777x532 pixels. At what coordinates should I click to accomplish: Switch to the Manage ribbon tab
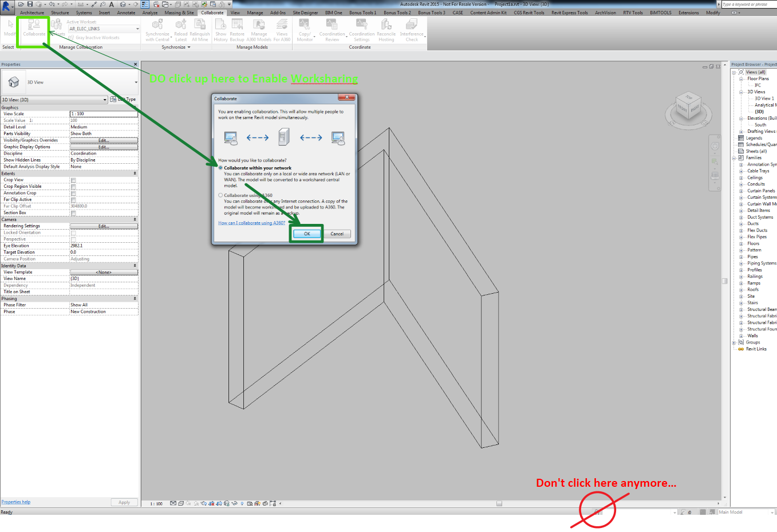(255, 13)
